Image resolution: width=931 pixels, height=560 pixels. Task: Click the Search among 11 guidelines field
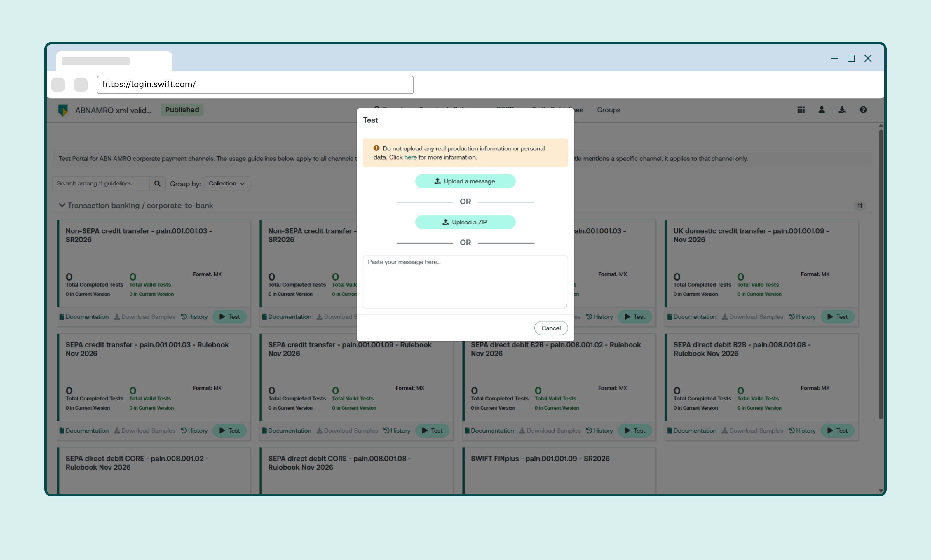tap(101, 184)
